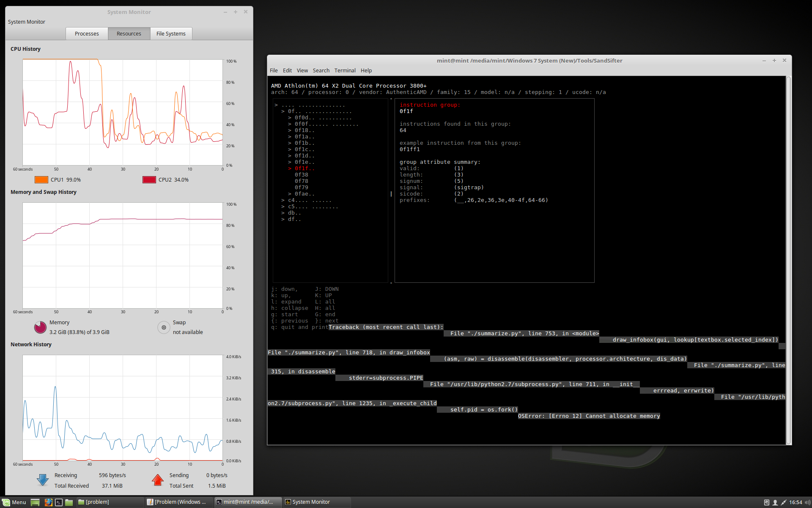Image resolution: width=812 pixels, height=508 pixels.
Task: Click the user account tray icon
Action: (775, 502)
